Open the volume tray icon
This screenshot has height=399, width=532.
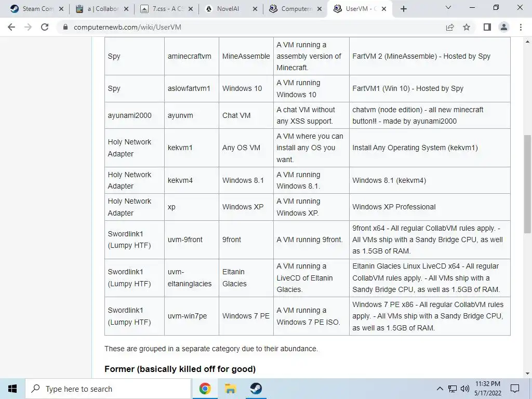[465, 389]
